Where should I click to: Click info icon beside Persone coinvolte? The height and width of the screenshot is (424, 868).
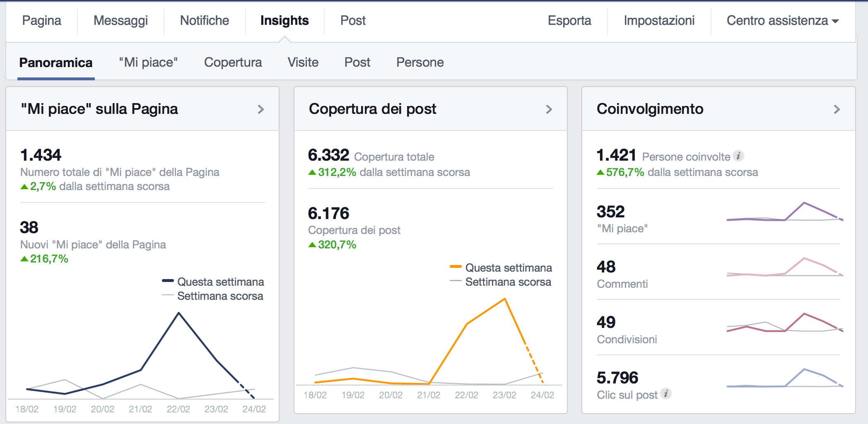click(x=738, y=156)
